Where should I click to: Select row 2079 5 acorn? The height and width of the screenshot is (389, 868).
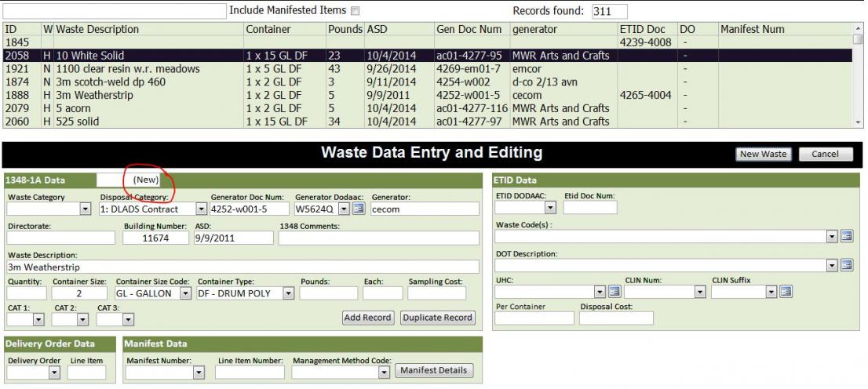coord(428,108)
